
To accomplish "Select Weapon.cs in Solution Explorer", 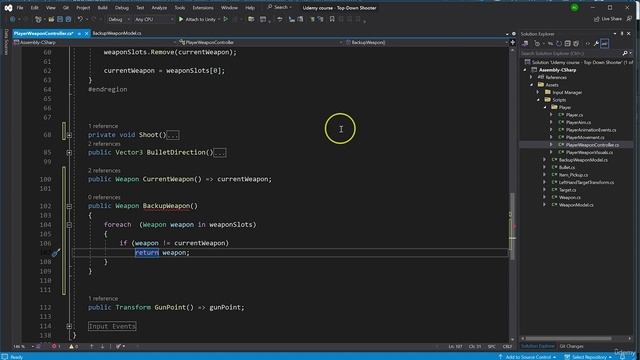I will click(569, 198).
